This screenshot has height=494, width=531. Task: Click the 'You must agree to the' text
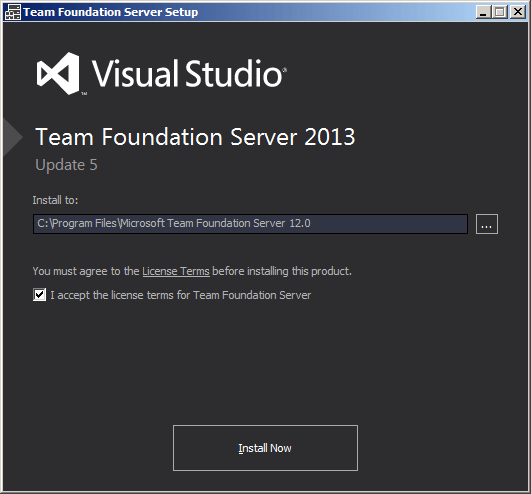click(x=86, y=272)
